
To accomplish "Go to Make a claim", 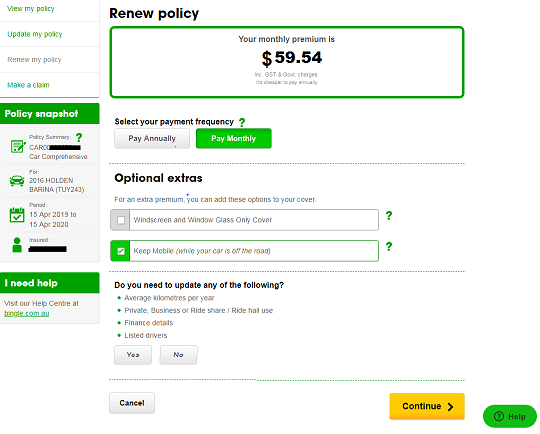I will coord(29,85).
